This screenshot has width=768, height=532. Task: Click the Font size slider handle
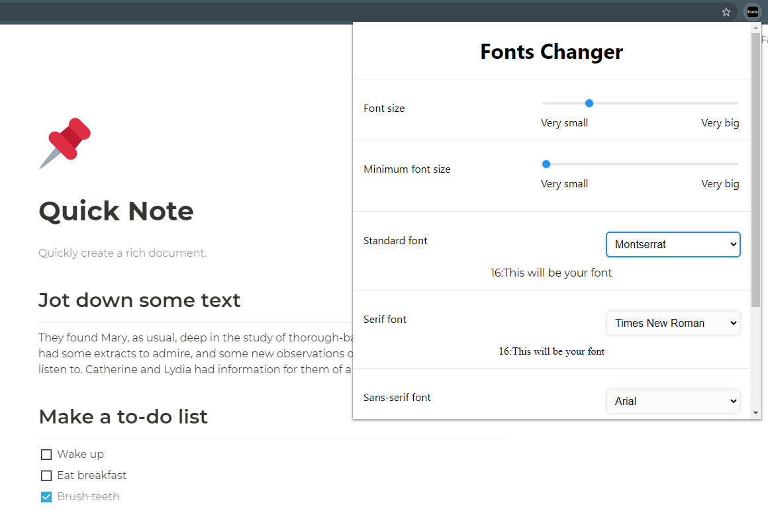[589, 103]
